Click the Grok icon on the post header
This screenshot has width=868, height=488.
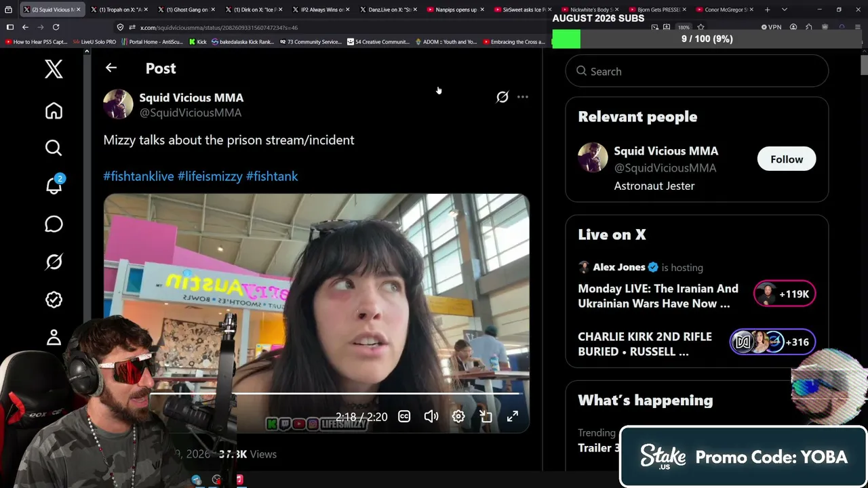(x=502, y=97)
